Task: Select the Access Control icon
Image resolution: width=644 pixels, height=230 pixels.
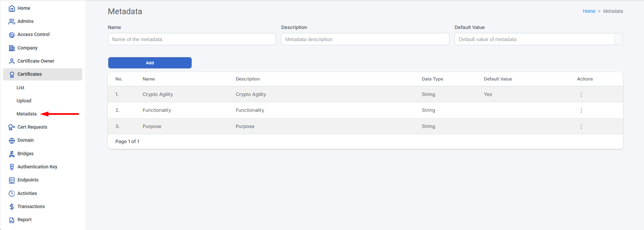Action: [12, 35]
